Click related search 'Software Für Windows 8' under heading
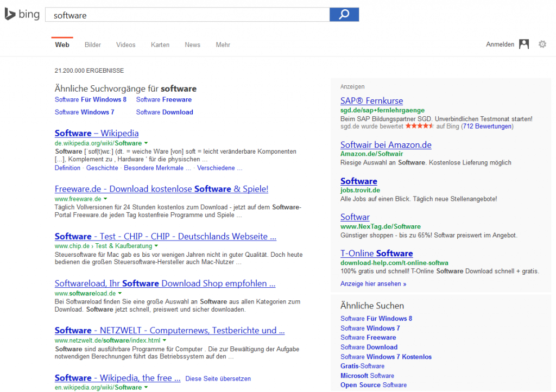The width and height of the screenshot is (556, 392). (91, 99)
